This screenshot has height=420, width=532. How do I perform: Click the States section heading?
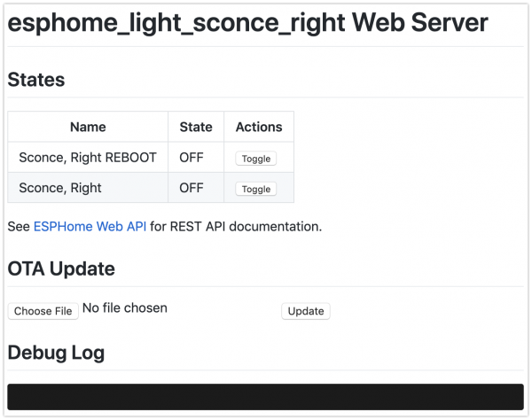click(36, 80)
